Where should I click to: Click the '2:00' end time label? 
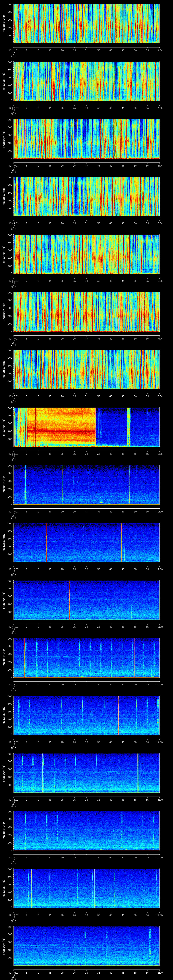point(160,50)
